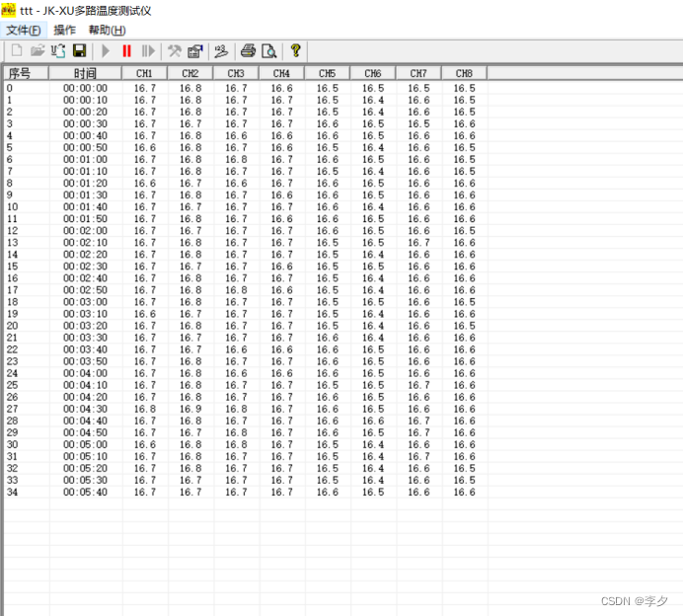Click CH6 value 16.6 in row 28
The image size is (683, 616).
pyautogui.click(x=373, y=421)
